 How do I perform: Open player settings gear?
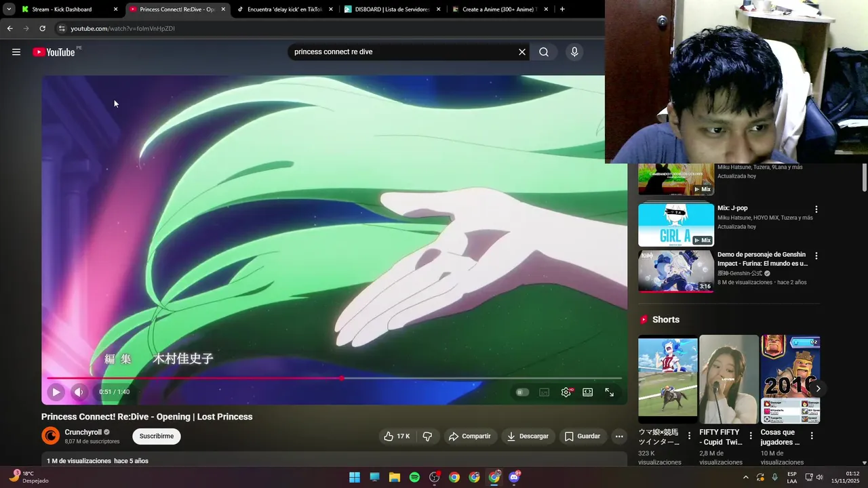tap(566, 392)
